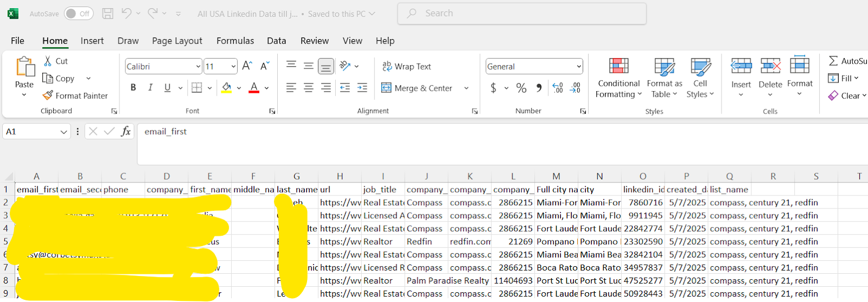This screenshot has width=868, height=302.
Task: Click the Search box
Action: pos(522,14)
